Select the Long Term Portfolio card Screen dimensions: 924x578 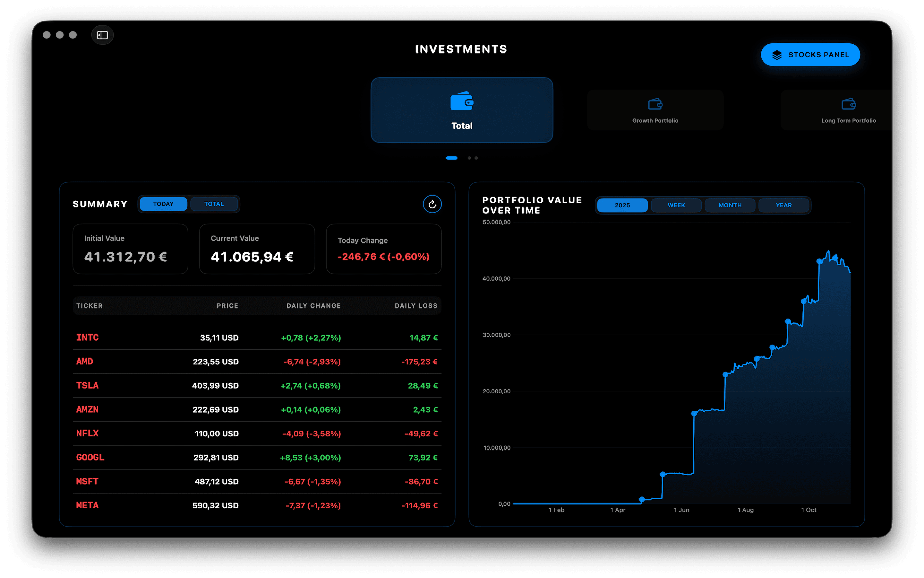pyautogui.click(x=836, y=110)
